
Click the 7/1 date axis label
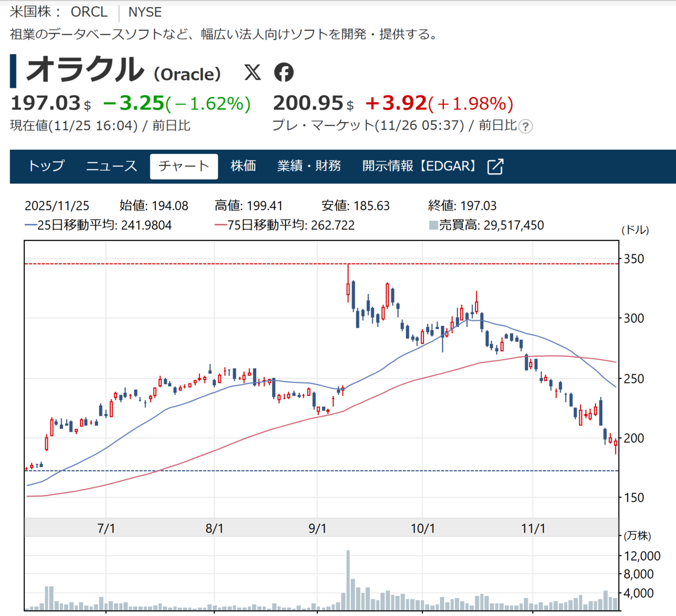click(106, 528)
